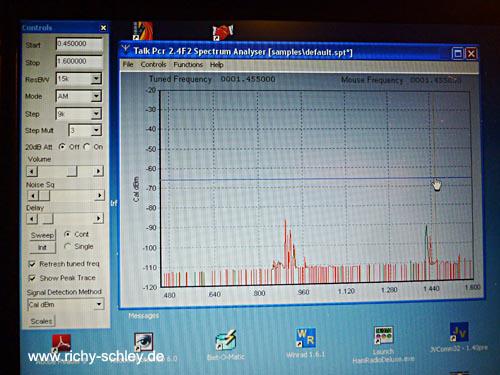This screenshot has width=500, height=375.
Task: Open the Controls menu
Action: (x=153, y=65)
